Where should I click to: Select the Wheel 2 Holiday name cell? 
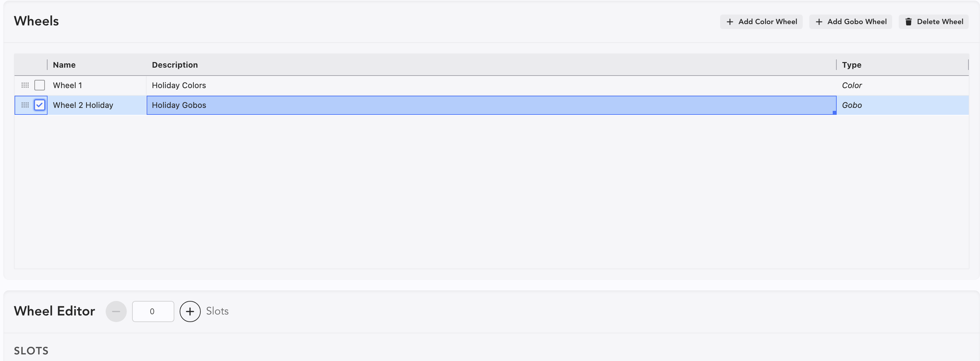point(97,105)
